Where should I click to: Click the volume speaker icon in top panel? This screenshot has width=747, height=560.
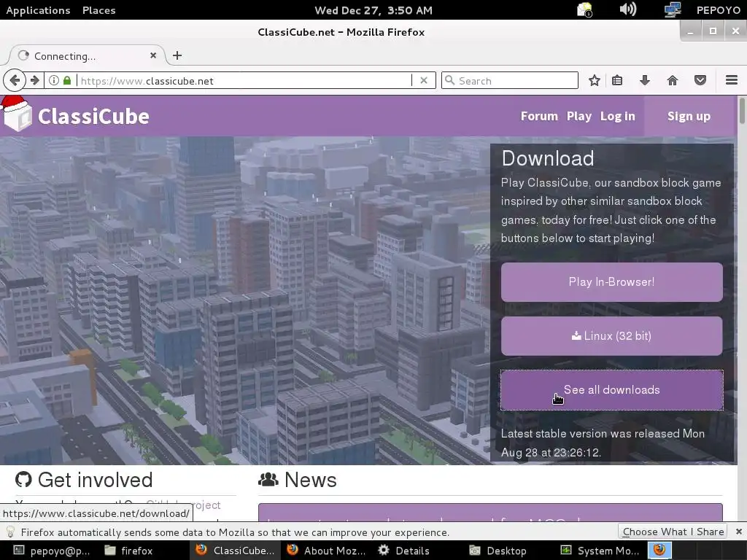[628, 9]
